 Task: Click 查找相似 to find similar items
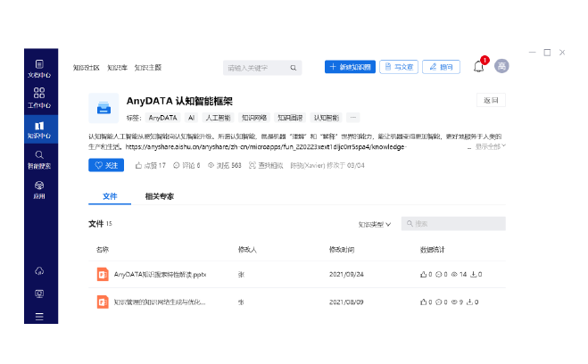tap(266, 165)
